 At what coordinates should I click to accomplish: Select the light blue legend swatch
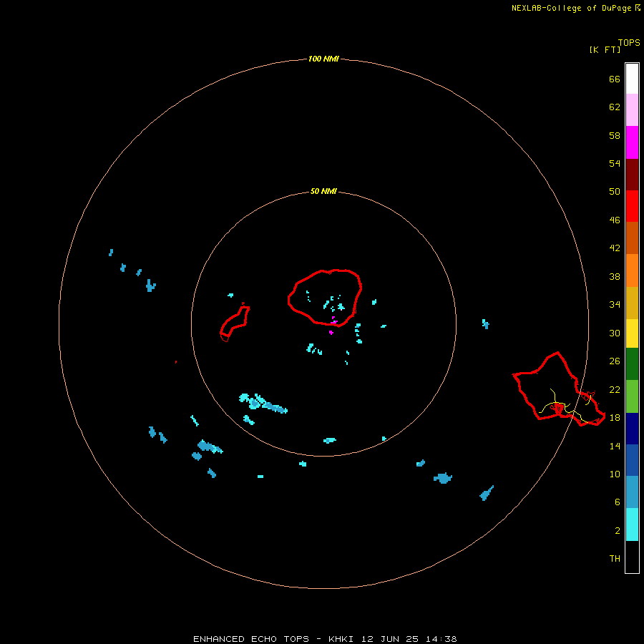tap(632, 492)
